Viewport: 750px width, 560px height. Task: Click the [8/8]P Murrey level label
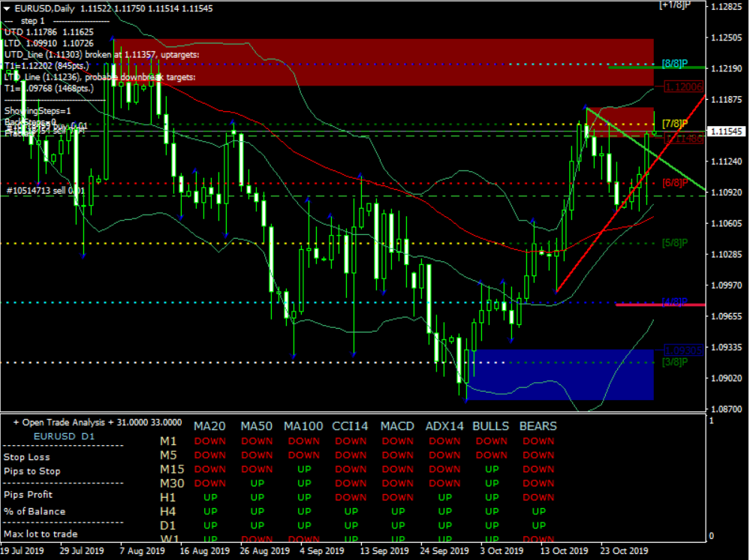point(675,64)
